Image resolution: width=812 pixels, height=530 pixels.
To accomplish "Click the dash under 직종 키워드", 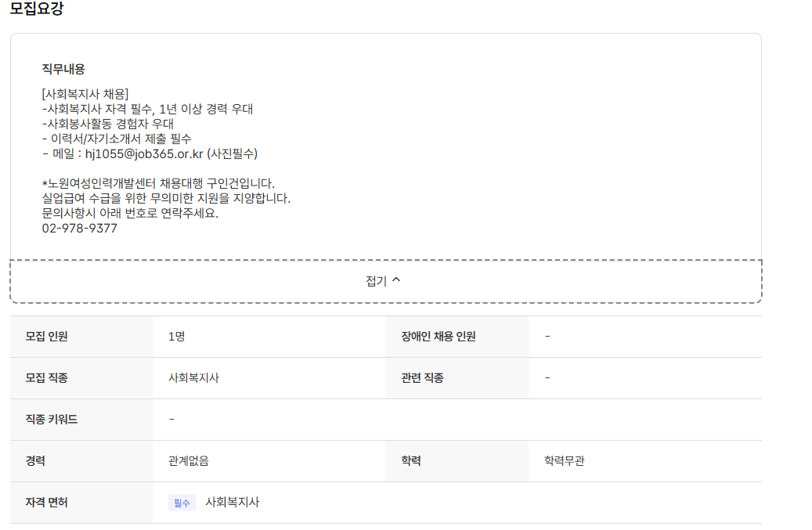I will pyautogui.click(x=170, y=419).
